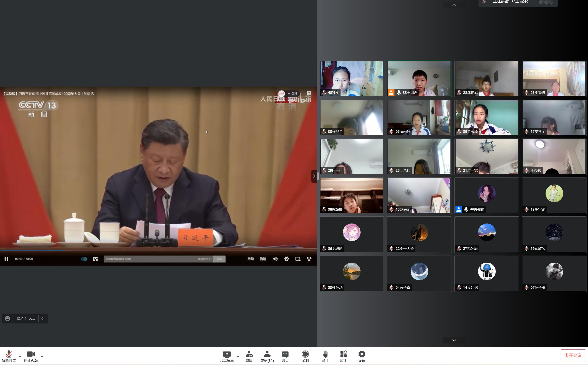Click the 关注 follow button on video
The height and width of the screenshot is (365, 588).
(x=293, y=94)
